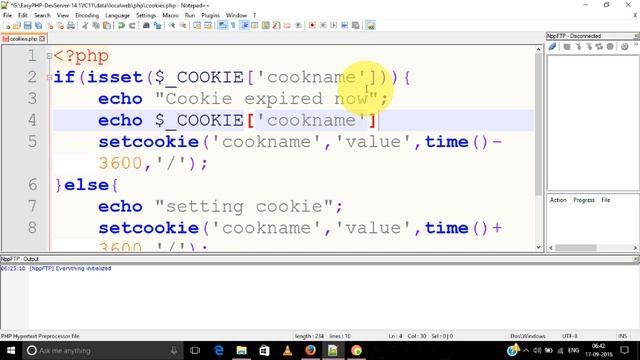This screenshot has height=360, width=640.
Task: Open File Explorer from the taskbar
Action: click(x=242, y=350)
